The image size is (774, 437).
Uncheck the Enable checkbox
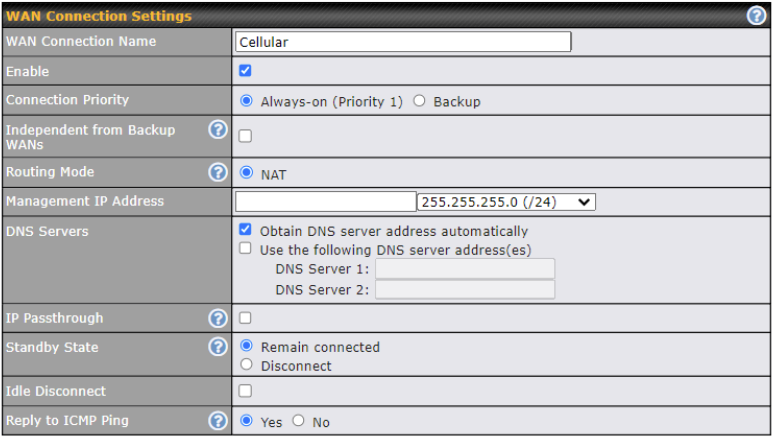[245, 71]
